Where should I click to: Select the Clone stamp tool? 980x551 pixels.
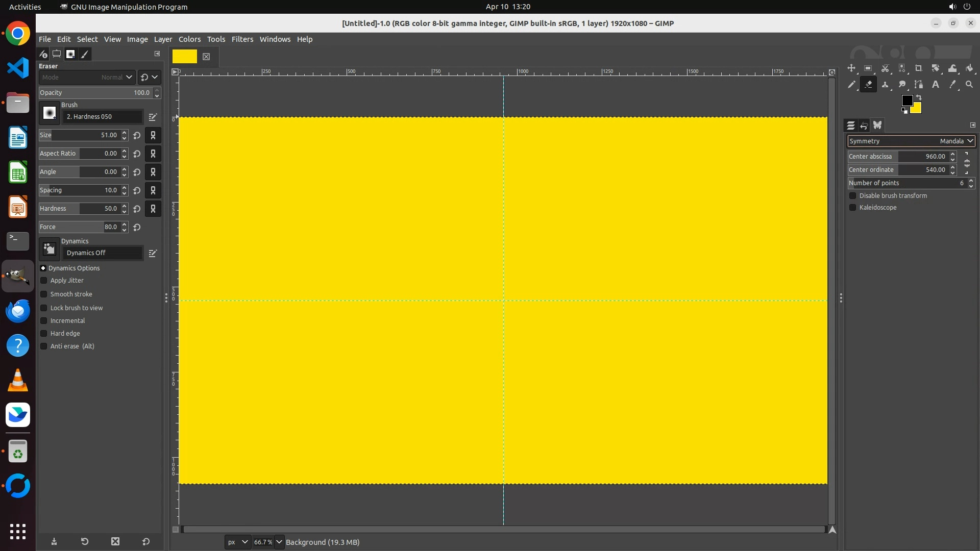(885, 85)
